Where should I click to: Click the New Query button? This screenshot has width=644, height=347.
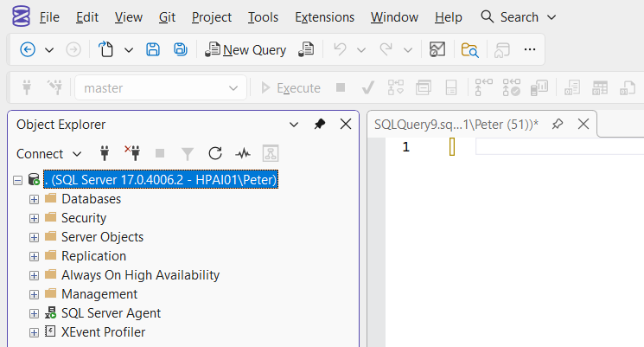245,50
